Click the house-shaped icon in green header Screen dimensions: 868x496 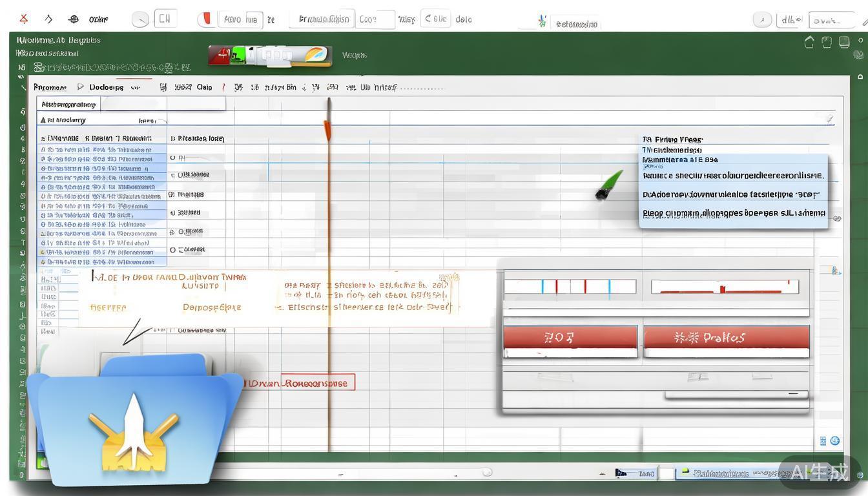(x=809, y=43)
